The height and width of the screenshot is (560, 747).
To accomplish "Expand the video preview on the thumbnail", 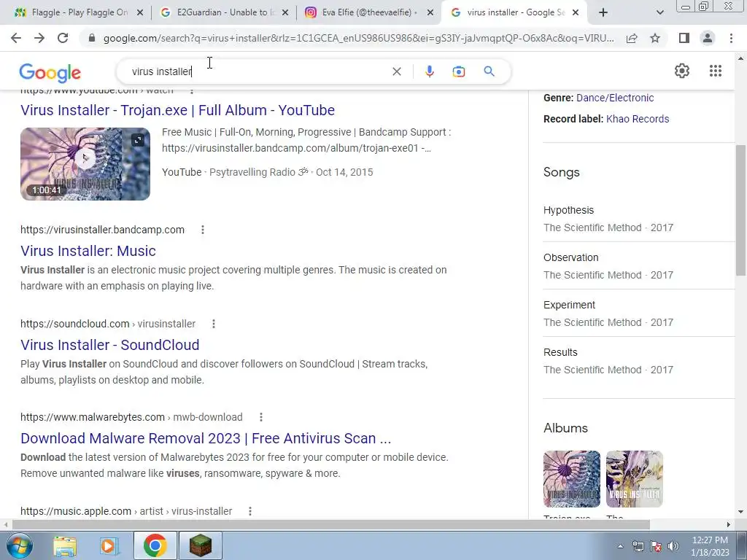I will [138, 140].
